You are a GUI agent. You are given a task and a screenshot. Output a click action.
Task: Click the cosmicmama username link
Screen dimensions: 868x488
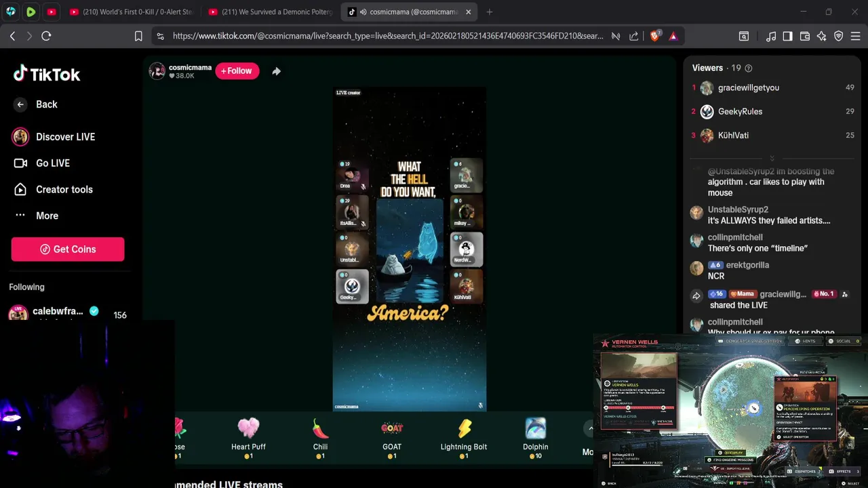coord(190,68)
